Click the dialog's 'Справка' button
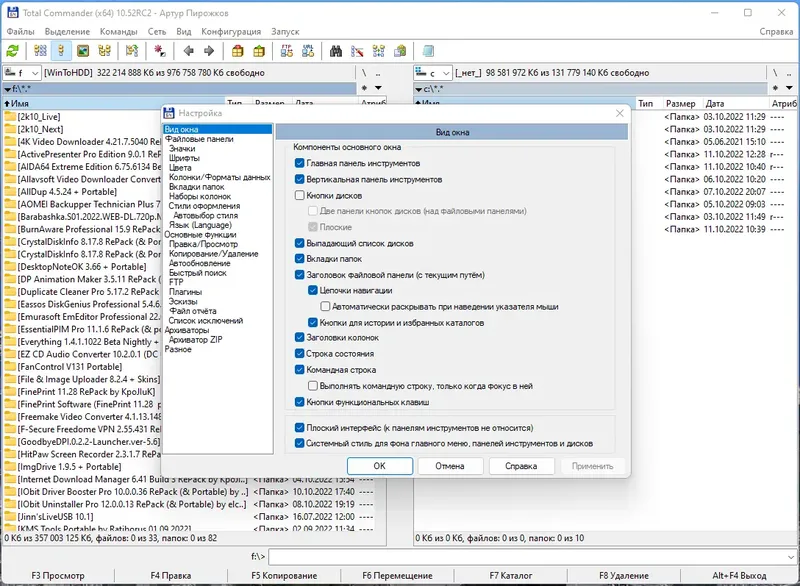 (x=521, y=466)
